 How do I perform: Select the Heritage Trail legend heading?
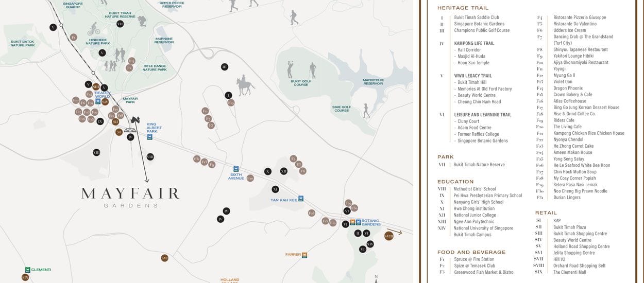463,8
